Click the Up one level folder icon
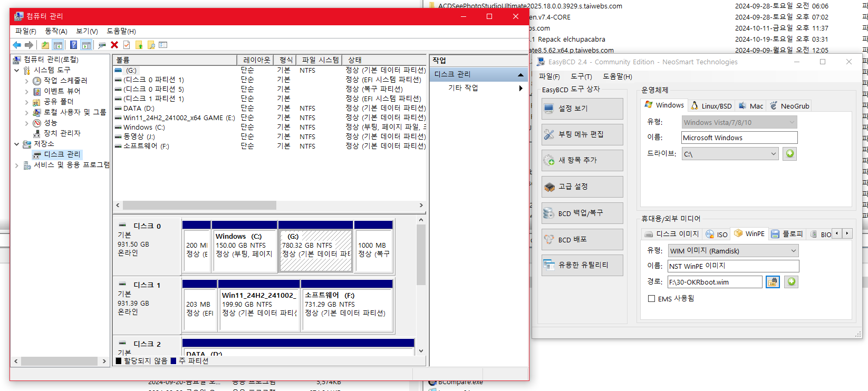 point(45,45)
